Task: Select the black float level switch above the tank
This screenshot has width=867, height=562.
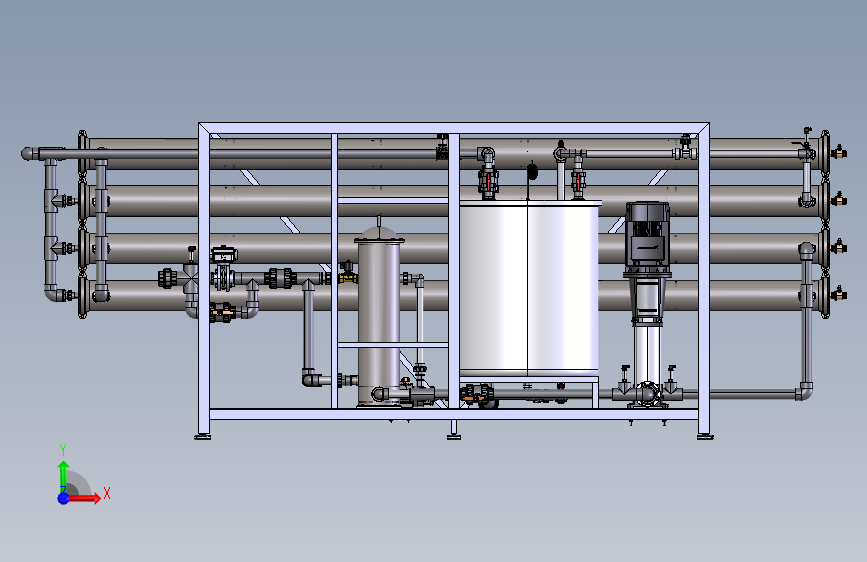Action: tap(532, 170)
